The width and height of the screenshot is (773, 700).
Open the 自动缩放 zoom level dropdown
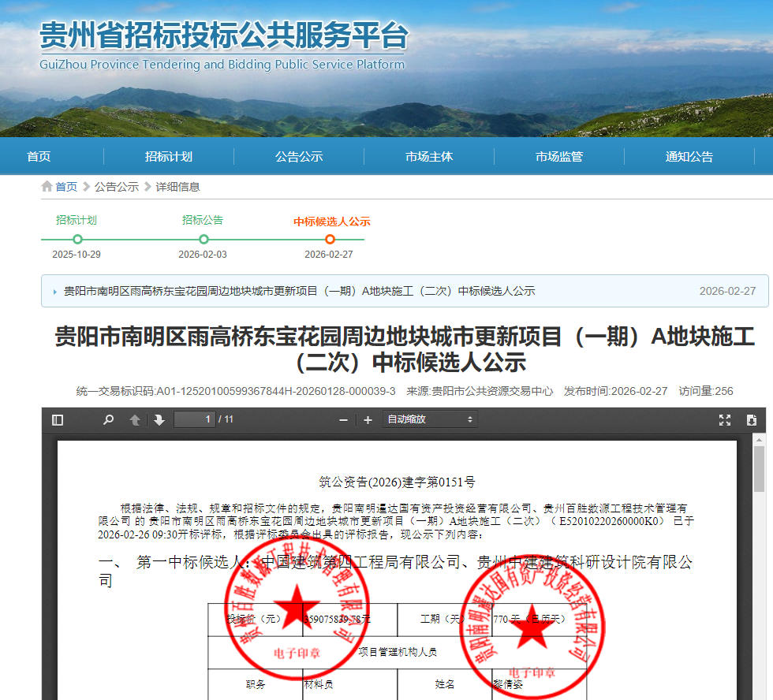[429, 419]
